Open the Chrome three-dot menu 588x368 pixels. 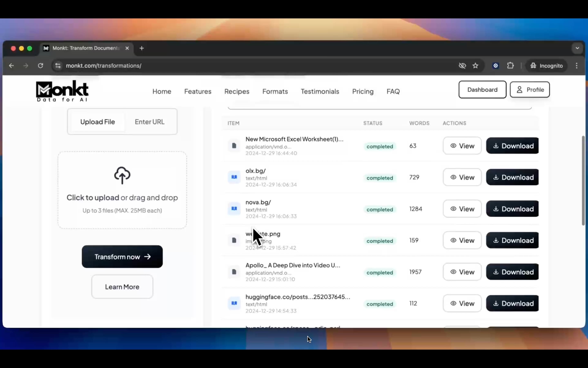click(577, 66)
